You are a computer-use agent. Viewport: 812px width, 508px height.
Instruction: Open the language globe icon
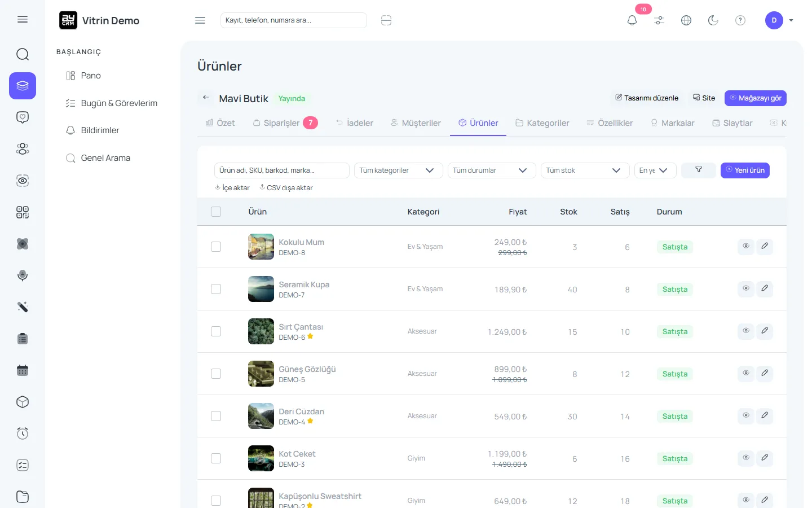click(686, 20)
